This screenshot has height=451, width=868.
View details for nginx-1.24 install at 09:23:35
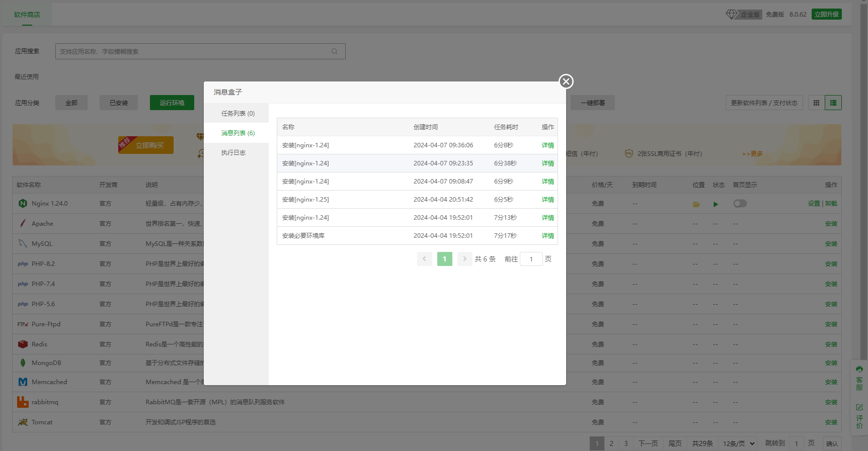[x=547, y=163]
